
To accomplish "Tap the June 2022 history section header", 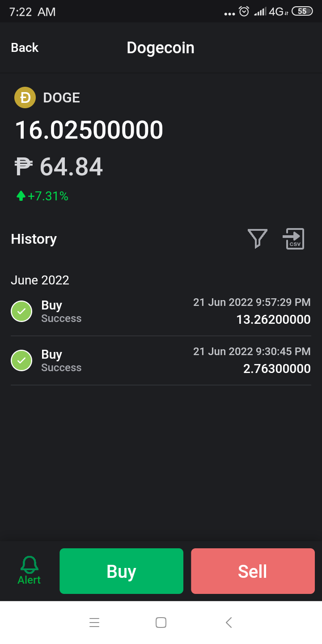I will [40, 280].
